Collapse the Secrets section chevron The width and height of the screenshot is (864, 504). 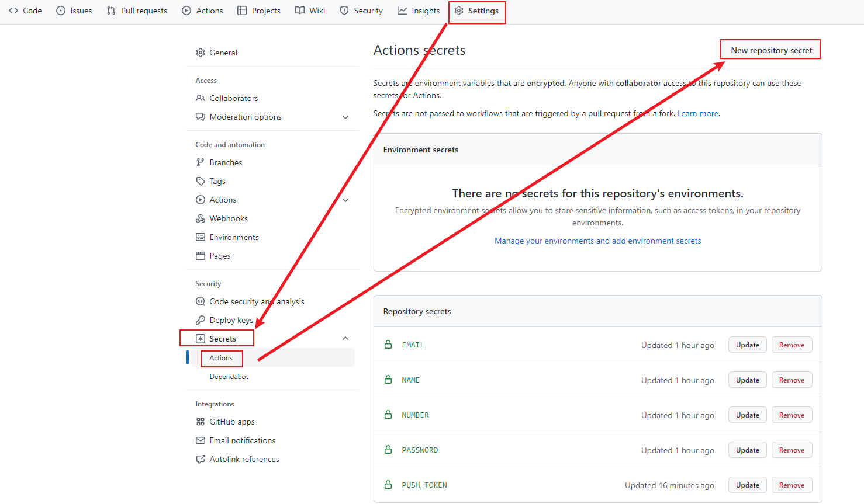click(x=345, y=339)
